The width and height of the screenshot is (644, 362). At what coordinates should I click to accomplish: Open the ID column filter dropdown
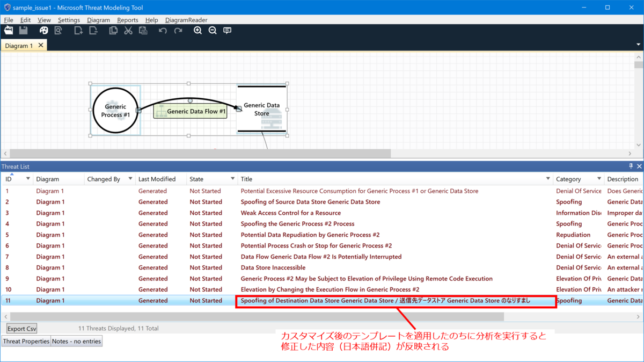tap(28, 179)
